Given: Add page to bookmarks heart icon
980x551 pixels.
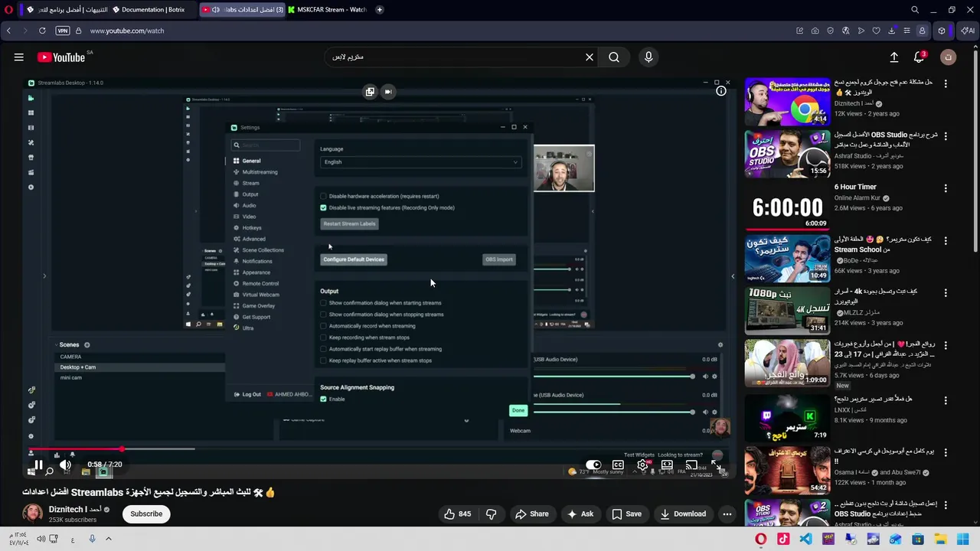Looking at the screenshot, I should pos(876,31).
